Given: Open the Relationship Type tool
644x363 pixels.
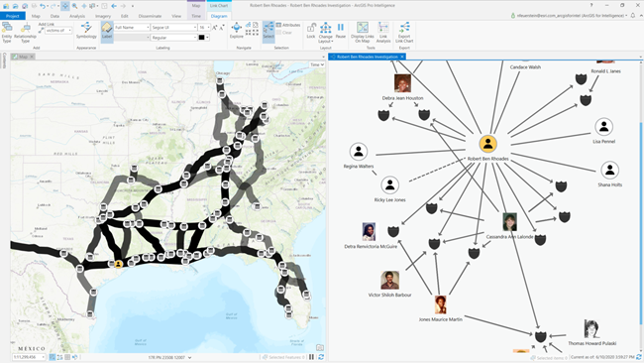Looking at the screenshot, I should point(25,32).
